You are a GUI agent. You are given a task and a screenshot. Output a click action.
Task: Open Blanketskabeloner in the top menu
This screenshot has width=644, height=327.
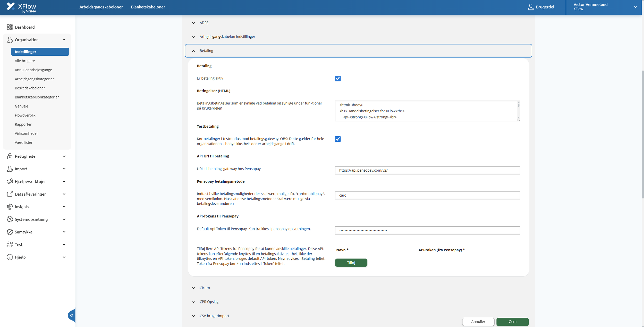(x=148, y=7)
